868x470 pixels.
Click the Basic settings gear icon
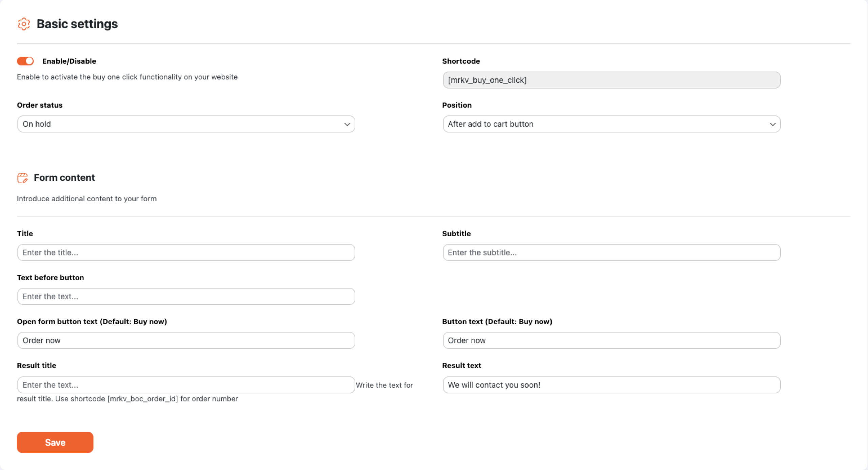click(24, 24)
